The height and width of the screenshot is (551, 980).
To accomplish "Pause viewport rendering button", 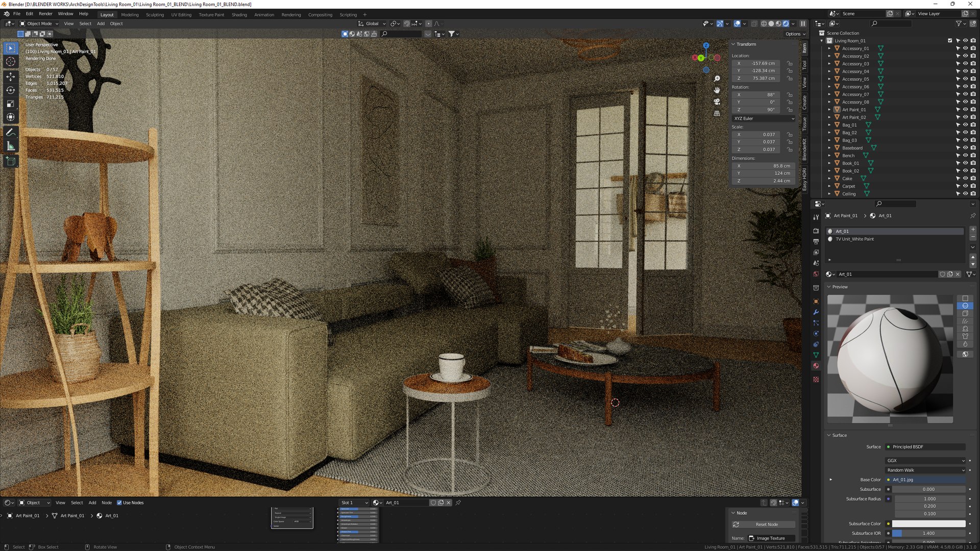I will pyautogui.click(x=803, y=23).
